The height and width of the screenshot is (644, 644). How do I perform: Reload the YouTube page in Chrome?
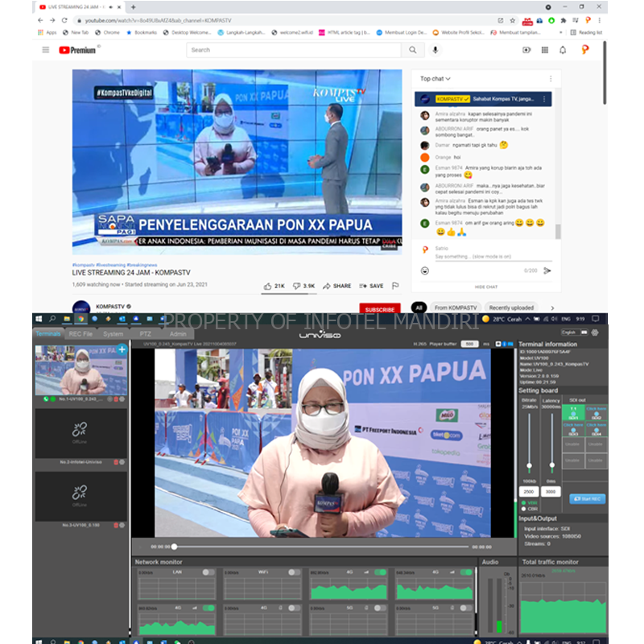click(64, 20)
